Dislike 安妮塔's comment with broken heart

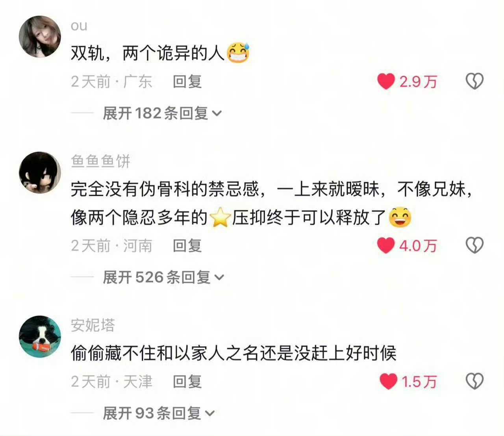coord(474,381)
